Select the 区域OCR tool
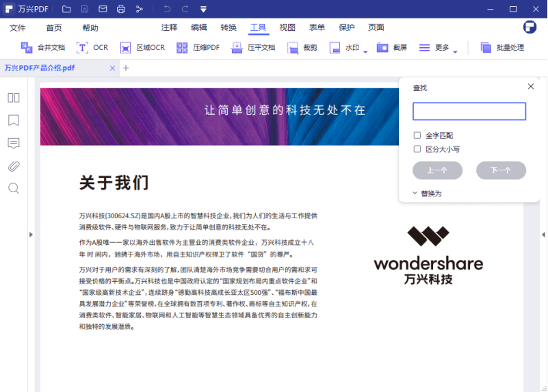Image resolution: width=548 pixels, height=392 pixels. point(142,47)
